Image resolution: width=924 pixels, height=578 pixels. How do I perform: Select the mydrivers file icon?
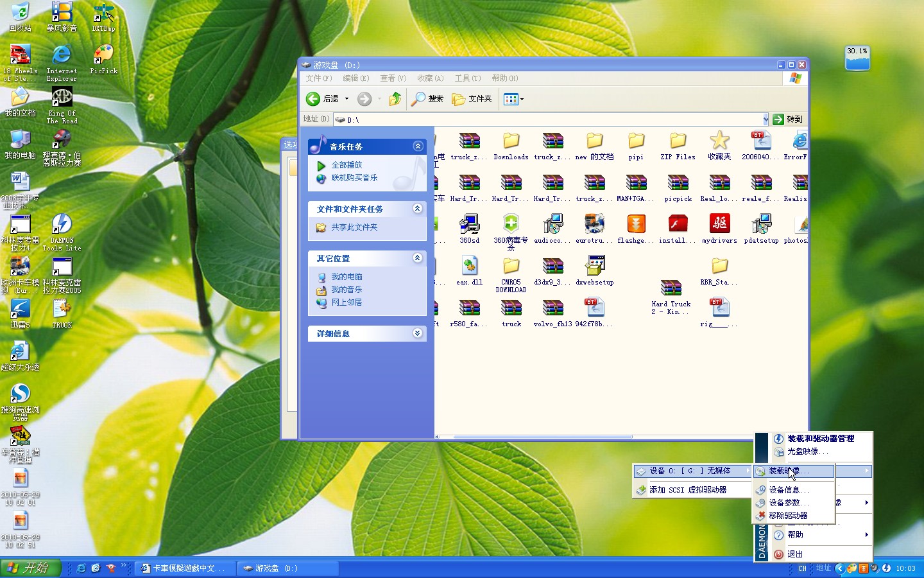(719, 224)
